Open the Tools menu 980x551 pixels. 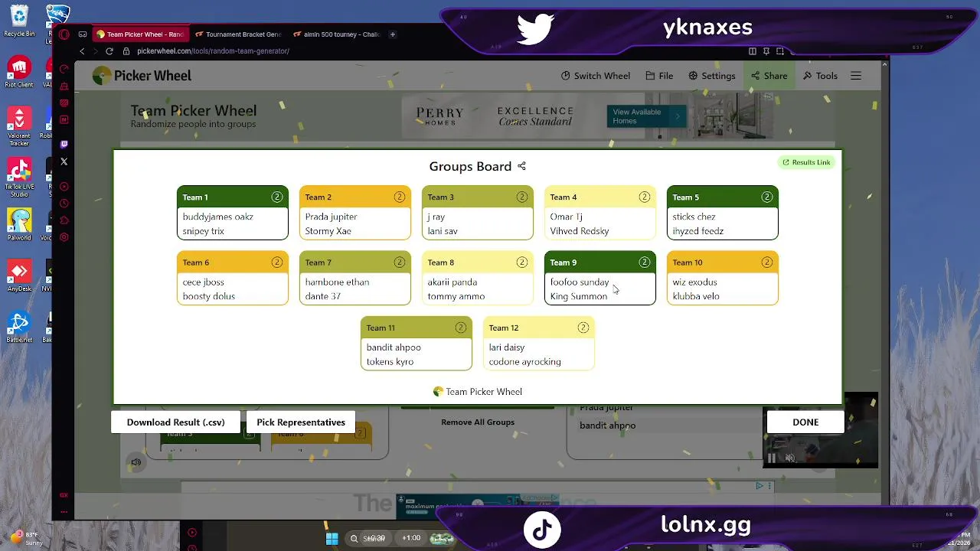tap(820, 76)
